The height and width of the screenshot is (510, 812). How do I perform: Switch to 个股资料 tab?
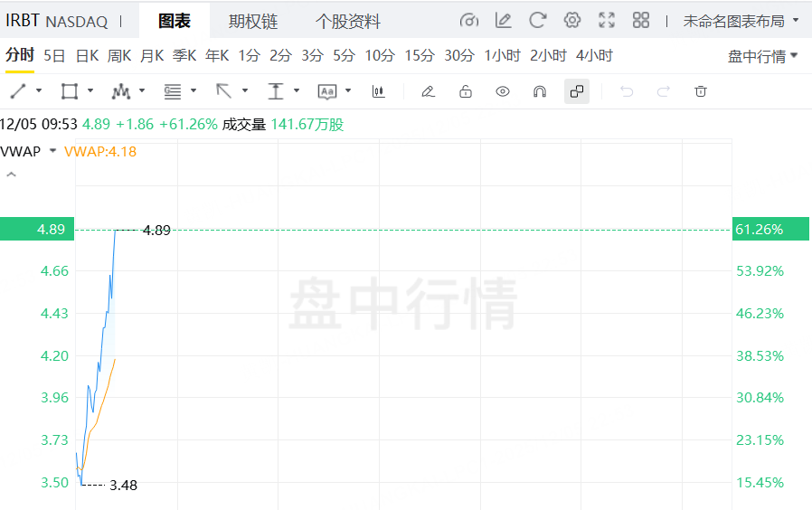click(348, 21)
